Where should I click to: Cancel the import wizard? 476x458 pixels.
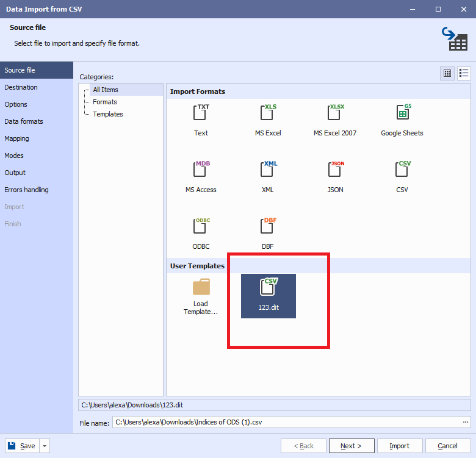(x=448, y=446)
